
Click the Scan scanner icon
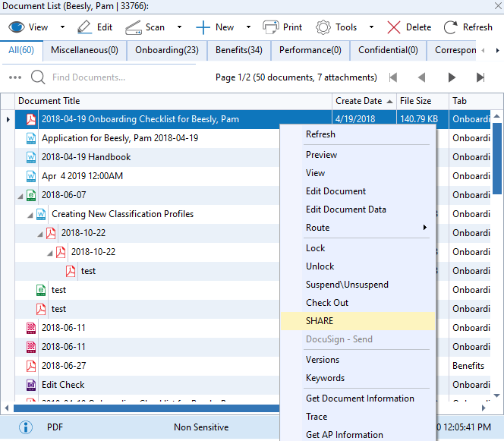[134, 27]
